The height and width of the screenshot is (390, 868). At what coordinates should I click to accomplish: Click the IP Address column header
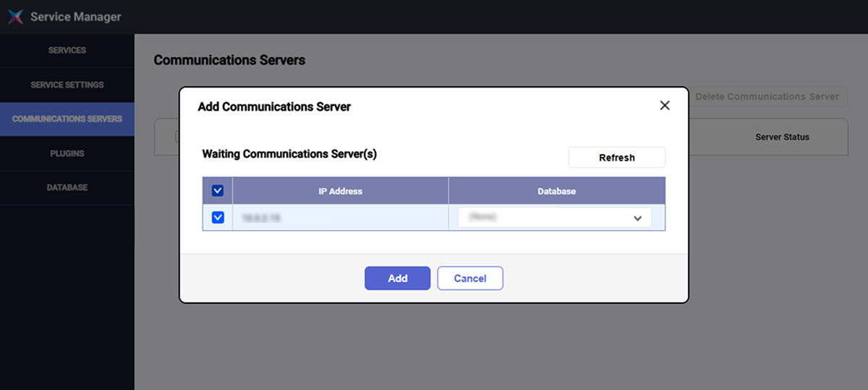pos(340,192)
